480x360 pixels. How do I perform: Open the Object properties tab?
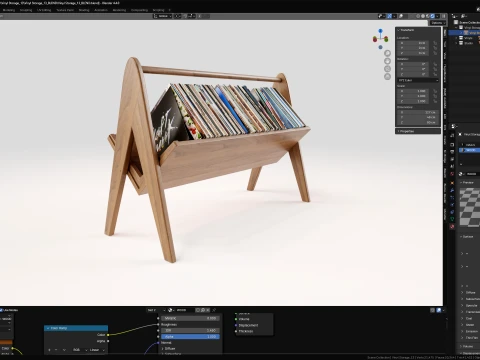[452, 183]
